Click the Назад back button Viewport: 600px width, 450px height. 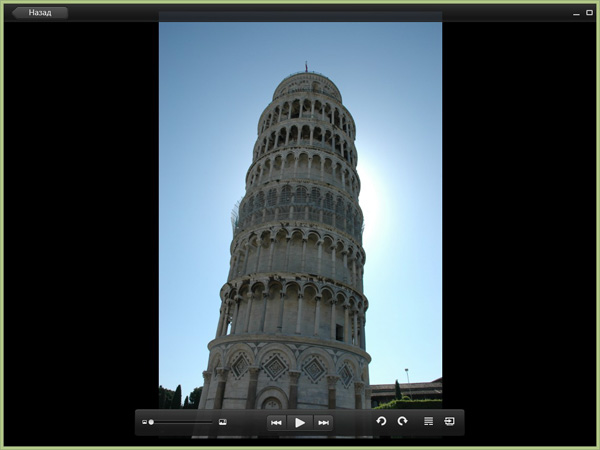coord(40,13)
